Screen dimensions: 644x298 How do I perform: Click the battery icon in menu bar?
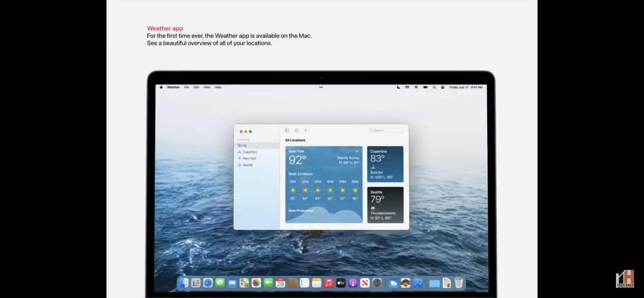point(425,87)
